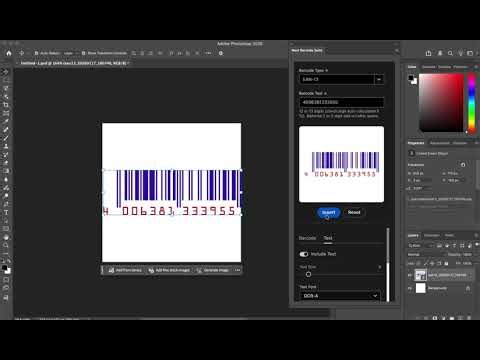Image resolution: width=480 pixels, height=360 pixels.
Task: Click the barcode preview image in plugin
Action: click(341, 164)
